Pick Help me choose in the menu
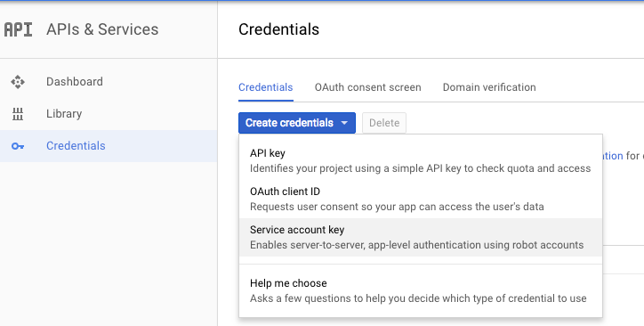 click(x=421, y=290)
